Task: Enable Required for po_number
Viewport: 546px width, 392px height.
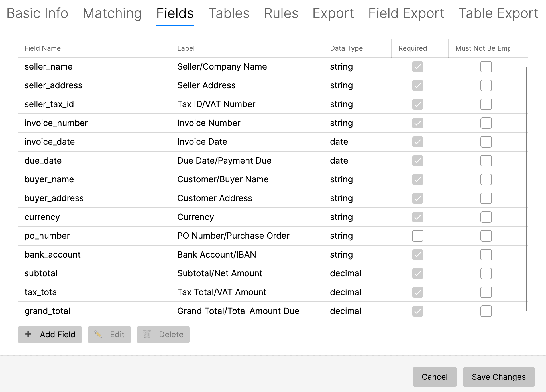Action: [x=417, y=236]
